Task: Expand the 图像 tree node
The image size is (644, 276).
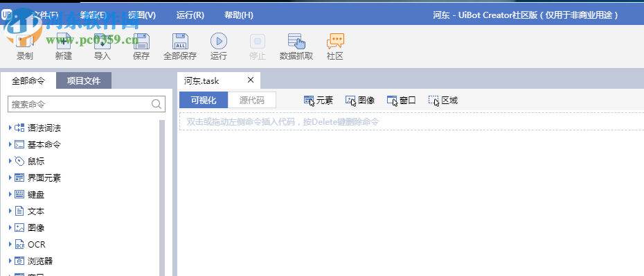Action: click(x=10, y=227)
